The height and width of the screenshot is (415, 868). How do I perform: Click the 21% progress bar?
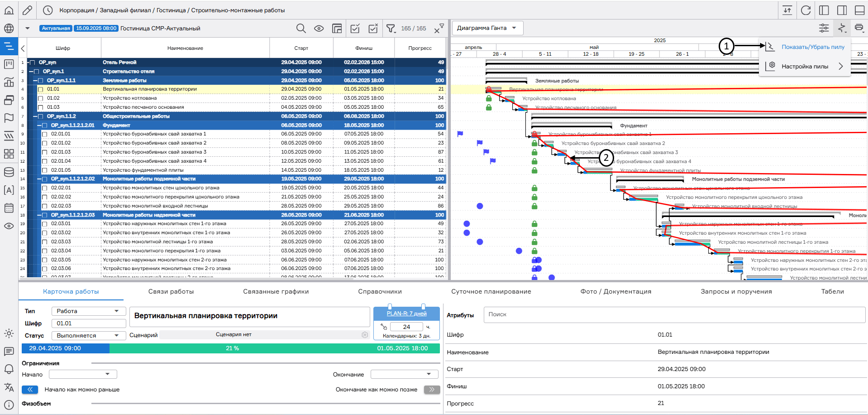232,348
